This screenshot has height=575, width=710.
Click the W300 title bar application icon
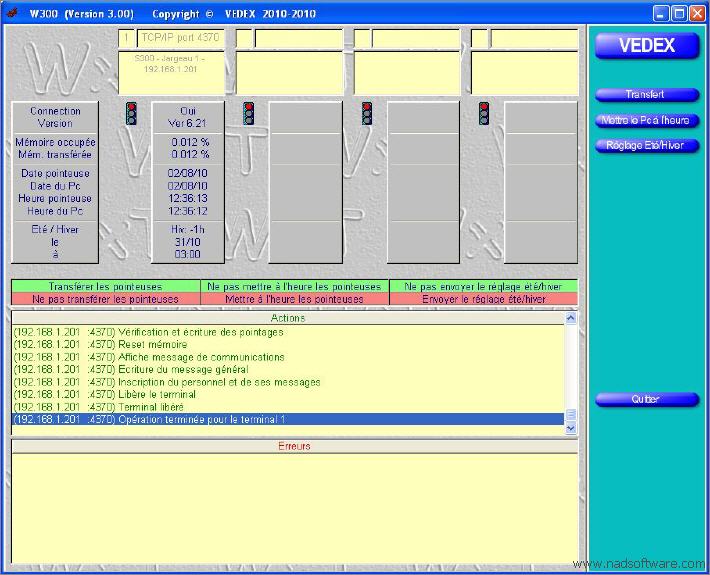pyautogui.click(x=12, y=13)
